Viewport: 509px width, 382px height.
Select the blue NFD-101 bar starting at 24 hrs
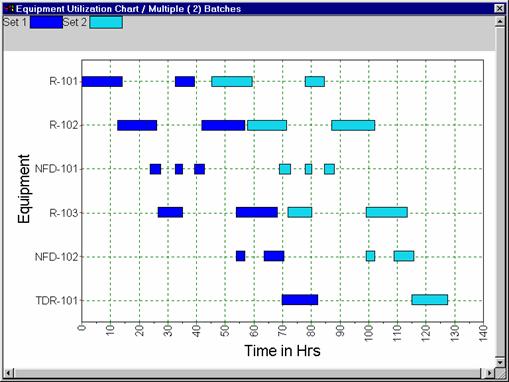coord(155,169)
